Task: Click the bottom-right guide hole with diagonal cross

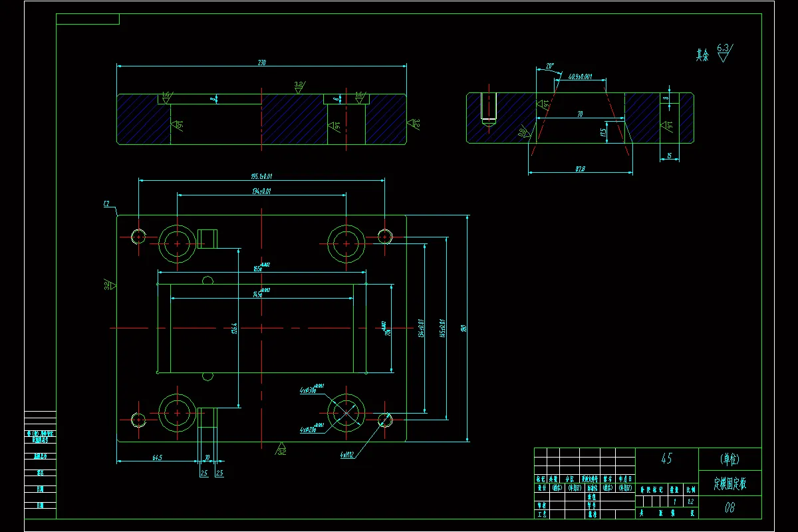Action: 346,413
